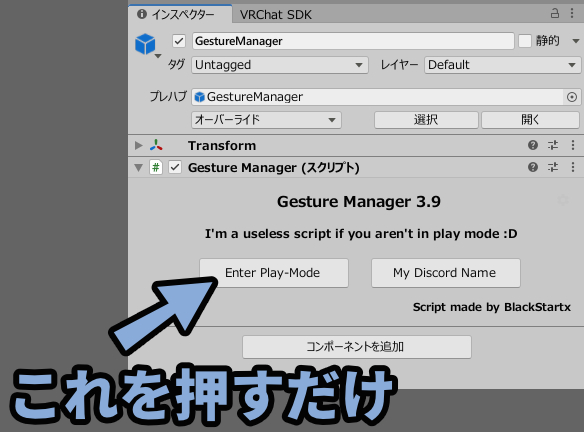Image resolution: width=584 pixels, height=432 pixels.
Task: Toggle the GestureManager object active checkbox
Action: [x=179, y=41]
